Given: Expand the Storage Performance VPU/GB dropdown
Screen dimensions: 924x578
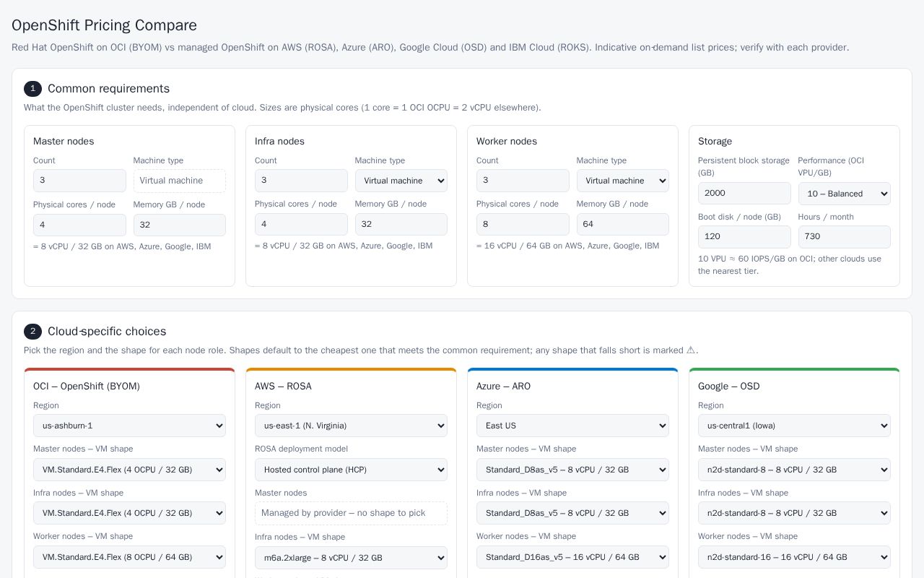Looking at the screenshot, I should pyautogui.click(x=845, y=194).
